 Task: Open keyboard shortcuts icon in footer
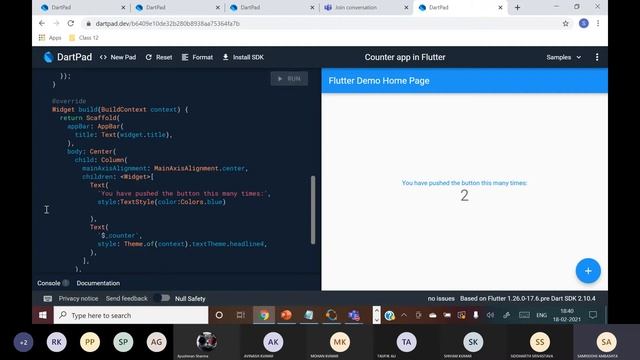48,298
